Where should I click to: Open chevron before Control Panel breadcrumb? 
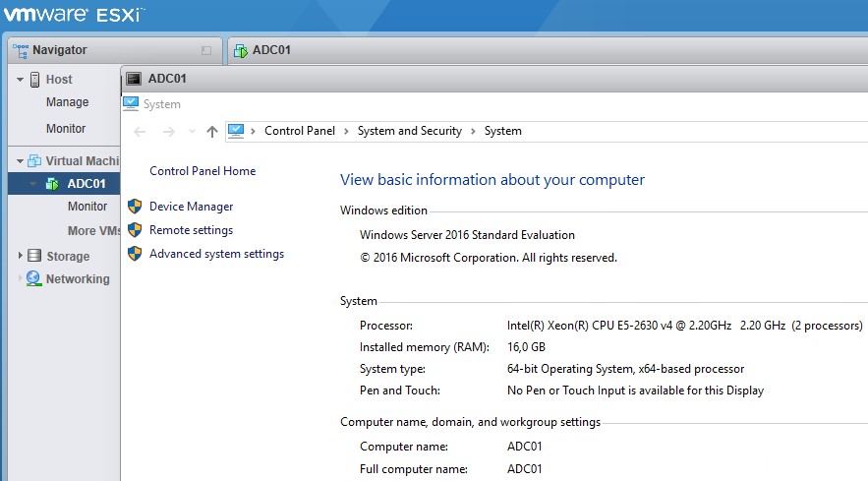point(253,132)
